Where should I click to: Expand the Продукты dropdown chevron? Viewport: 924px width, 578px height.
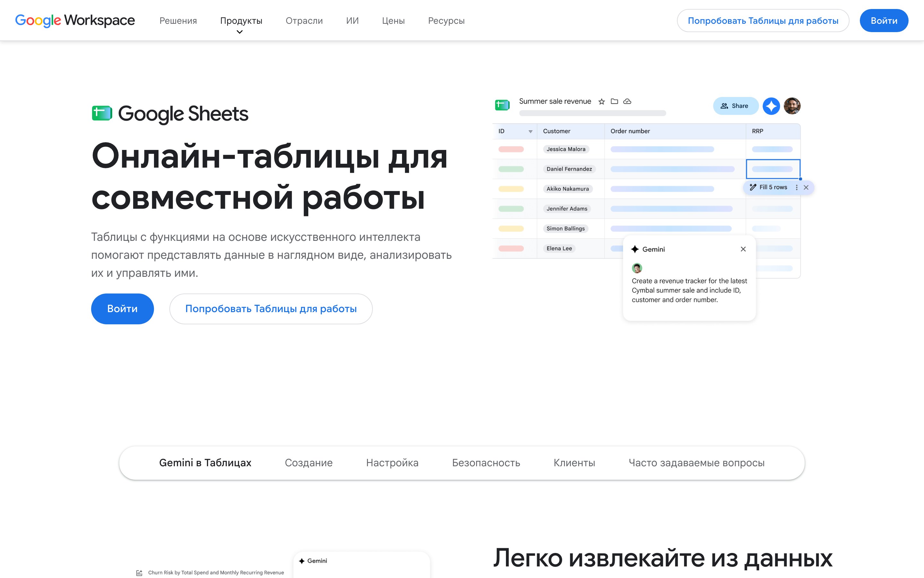[240, 32]
